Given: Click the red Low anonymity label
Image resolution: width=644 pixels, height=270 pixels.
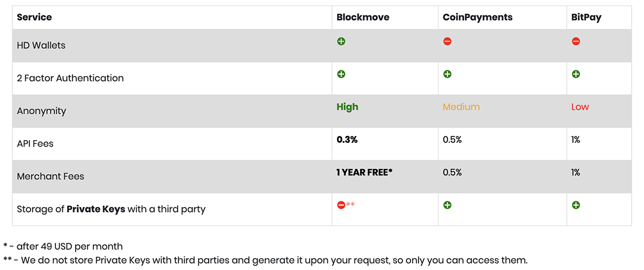Looking at the screenshot, I should coord(580,107).
